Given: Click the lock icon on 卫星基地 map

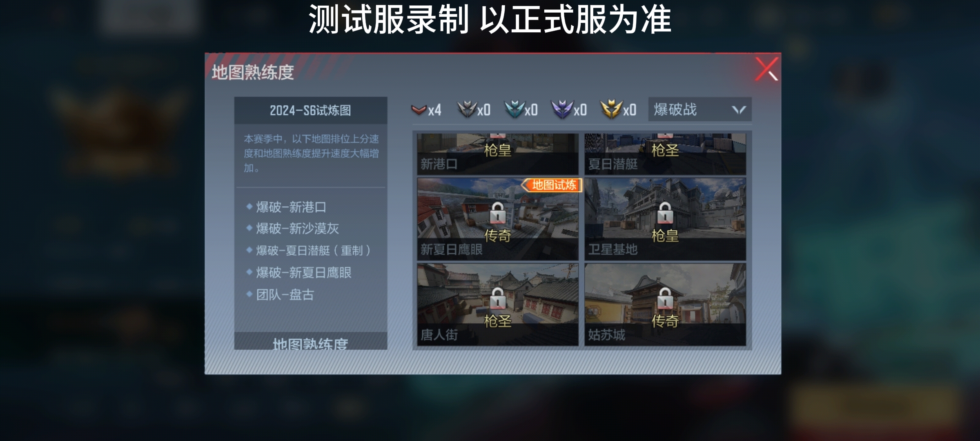Looking at the screenshot, I should pyautogui.click(x=665, y=213).
